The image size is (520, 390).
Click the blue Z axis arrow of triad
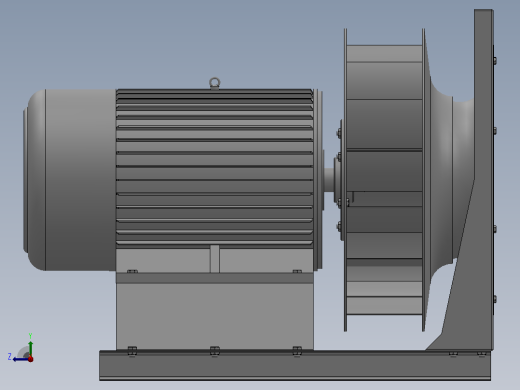point(20,359)
